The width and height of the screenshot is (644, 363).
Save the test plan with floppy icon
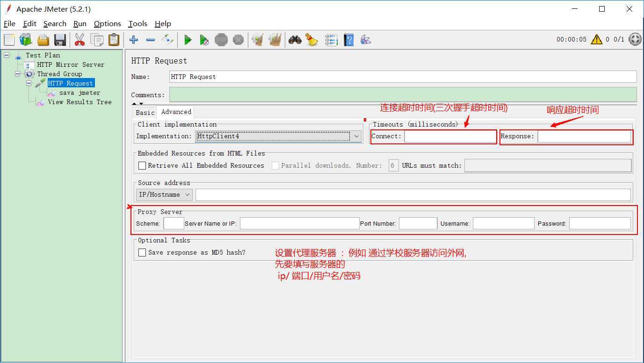(60, 40)
